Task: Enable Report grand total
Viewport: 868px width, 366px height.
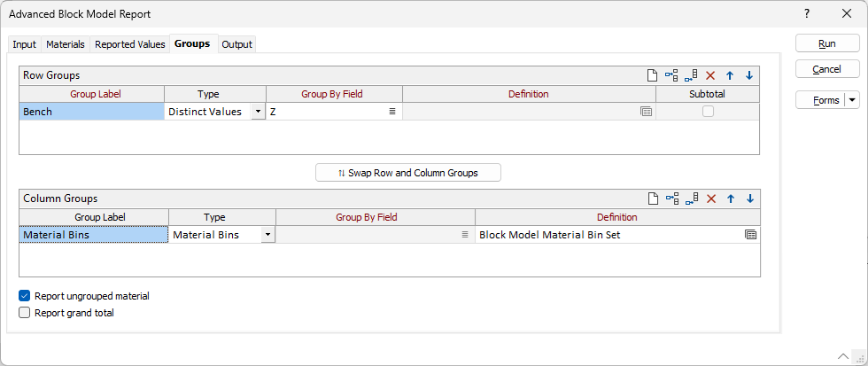Action: point(25,312)
